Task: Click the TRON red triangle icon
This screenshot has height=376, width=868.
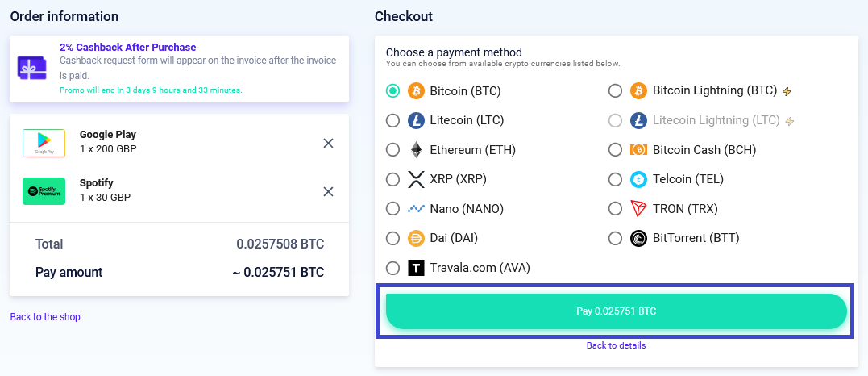Action: tap(638, 208)
